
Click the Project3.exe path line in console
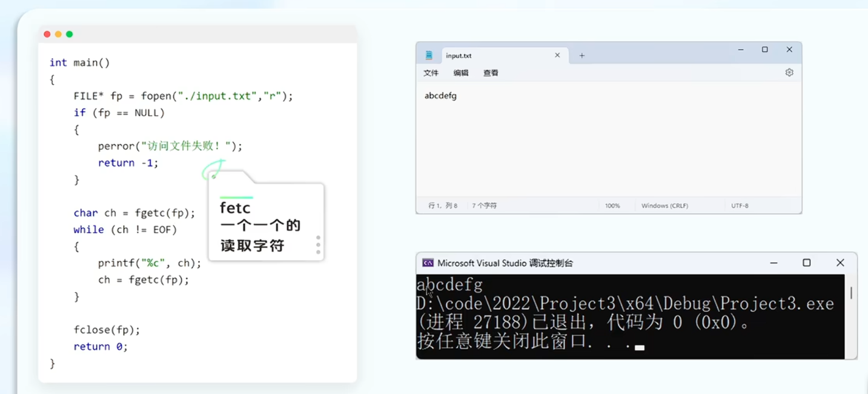[626, 304]
